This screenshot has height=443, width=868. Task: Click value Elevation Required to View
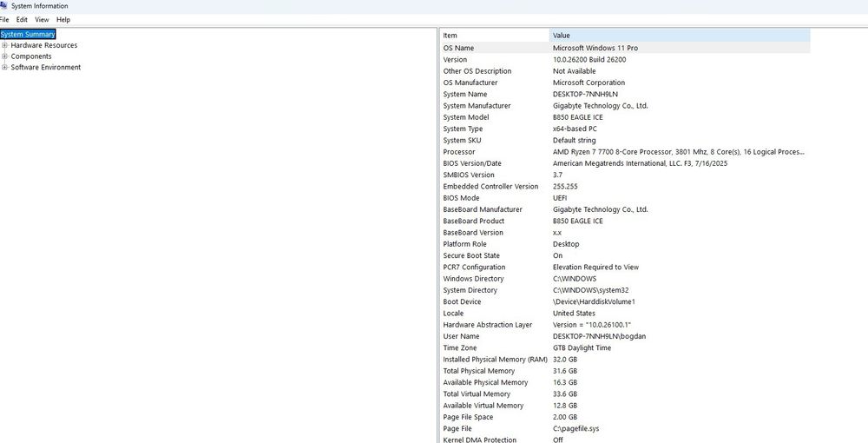[x=595, y=268]
